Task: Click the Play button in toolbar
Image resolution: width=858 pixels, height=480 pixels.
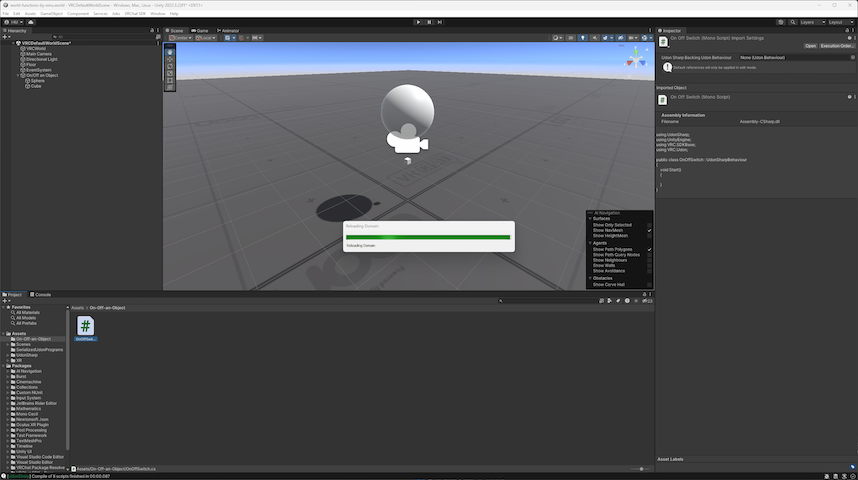Action: (x=417, y=21)
